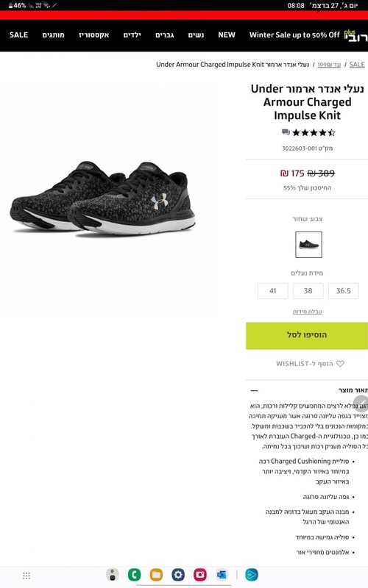The image size is (368, 588).
Task: Launch the Phone app from the dock
Action: tap(134, 575)
